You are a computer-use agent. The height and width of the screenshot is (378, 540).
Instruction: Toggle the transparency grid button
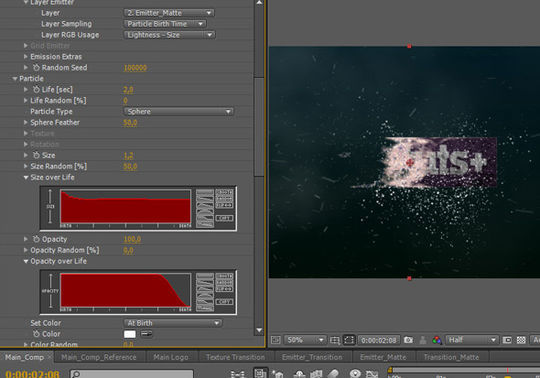[x=521, y=340]
